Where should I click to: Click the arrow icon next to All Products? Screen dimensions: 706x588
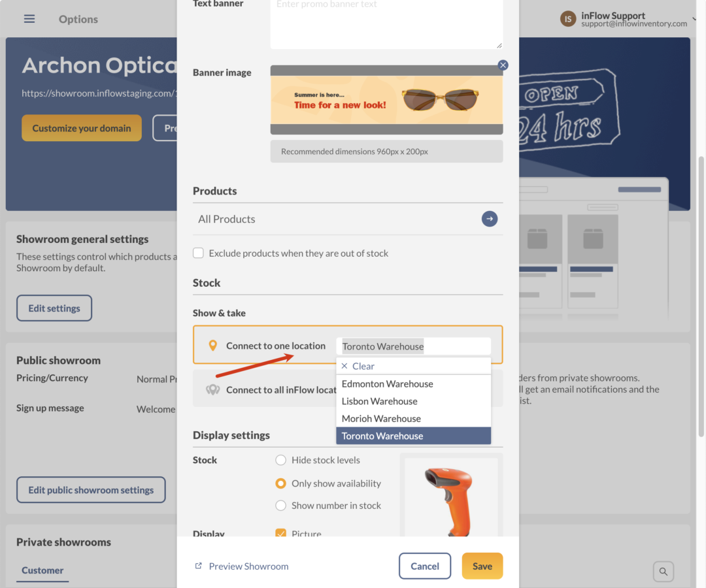(x=490, y=219)
